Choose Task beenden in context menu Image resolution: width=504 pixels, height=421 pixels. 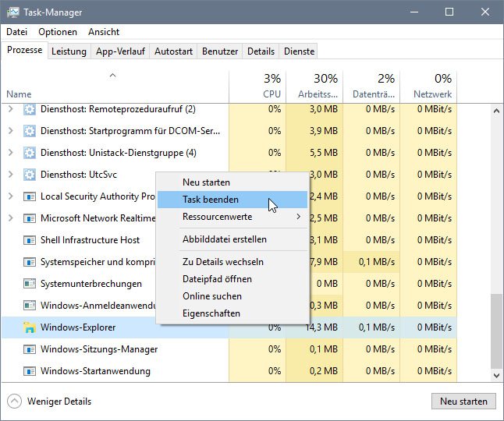coord(232,200)
